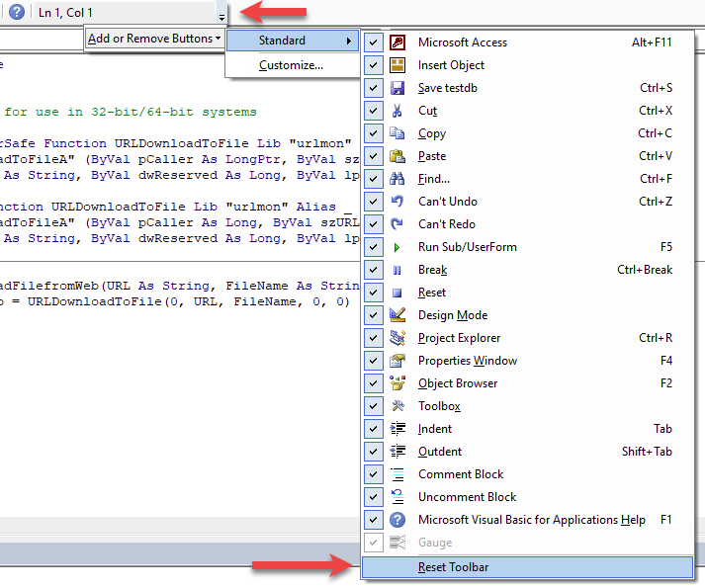Viewport: 705px width, 588px height.
Task: Toggle the Gauge checkbox
Action: point(373,543)
